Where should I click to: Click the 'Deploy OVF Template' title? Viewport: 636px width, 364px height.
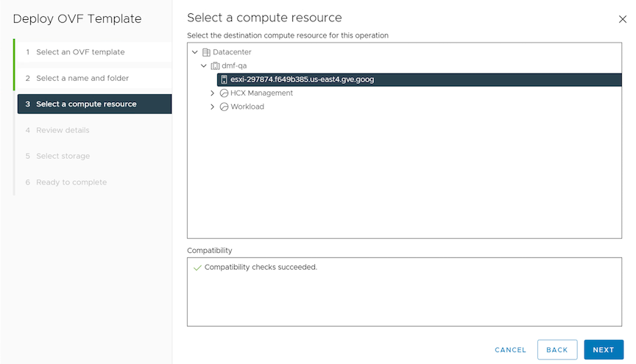click(x=77, y=18)
